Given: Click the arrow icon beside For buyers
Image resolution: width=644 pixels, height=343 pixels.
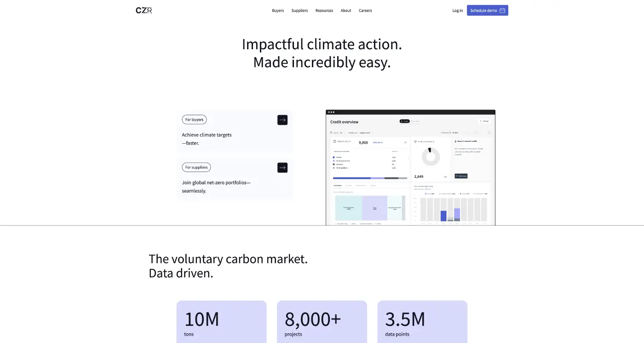Looking at the screenshot, I should point(282,120).
